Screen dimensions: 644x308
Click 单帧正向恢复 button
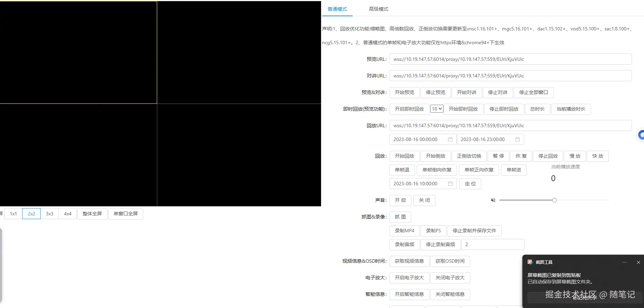click(479, 170)
